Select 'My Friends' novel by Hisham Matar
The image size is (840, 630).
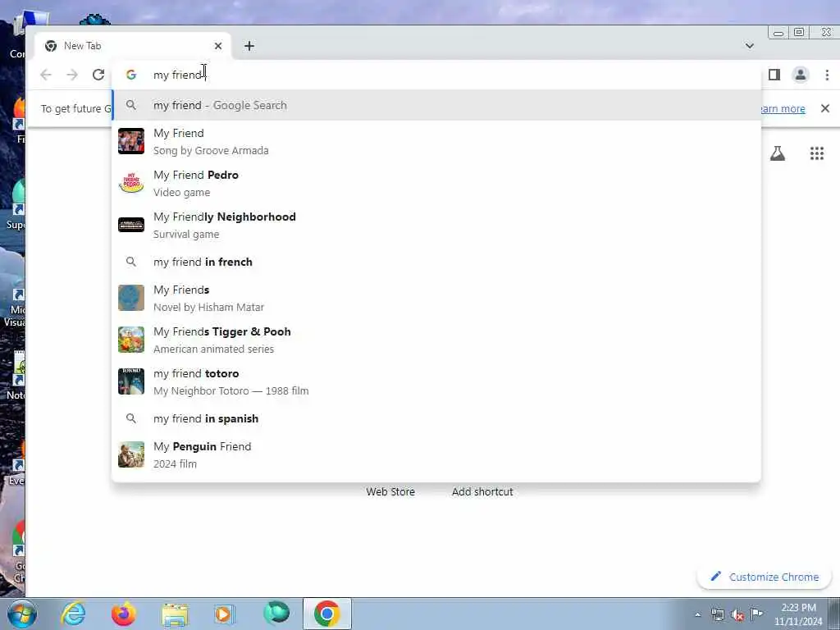click(436, 298)
